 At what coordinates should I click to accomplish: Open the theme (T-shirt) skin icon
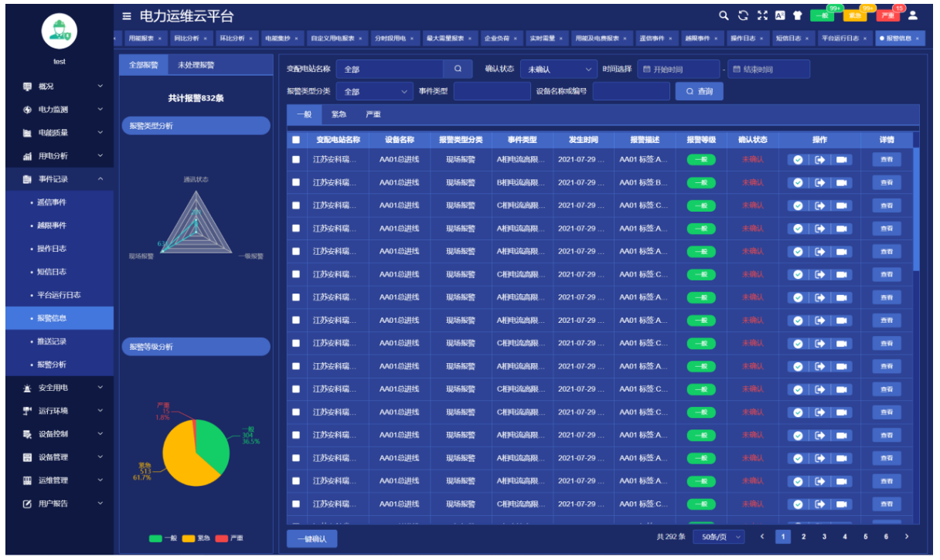(797, 15)
